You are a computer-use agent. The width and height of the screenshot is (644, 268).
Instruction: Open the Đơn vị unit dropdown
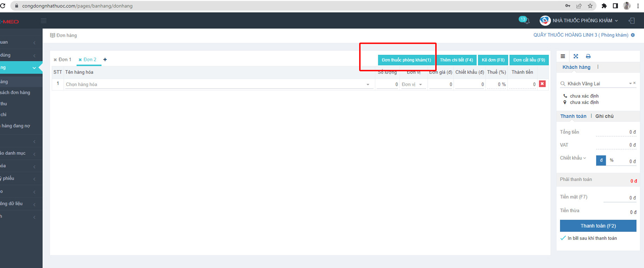413,84
